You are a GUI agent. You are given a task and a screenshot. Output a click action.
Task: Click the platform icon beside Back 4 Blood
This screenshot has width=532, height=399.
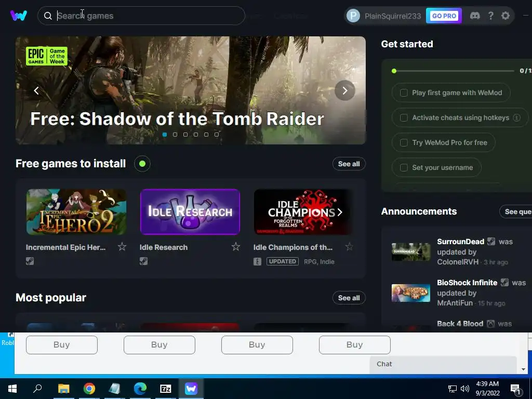490,324
